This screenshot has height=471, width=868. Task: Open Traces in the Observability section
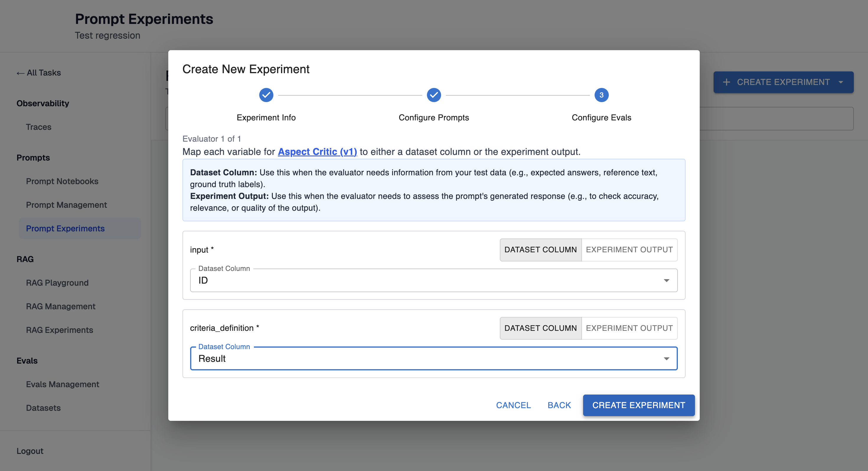(38, 127)
